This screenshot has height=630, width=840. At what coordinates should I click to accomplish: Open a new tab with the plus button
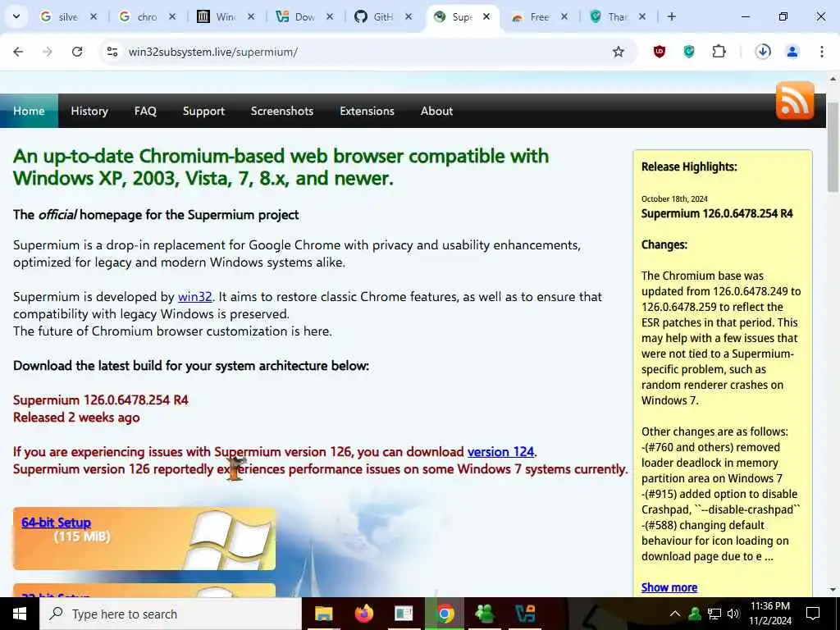pos(671,16)
